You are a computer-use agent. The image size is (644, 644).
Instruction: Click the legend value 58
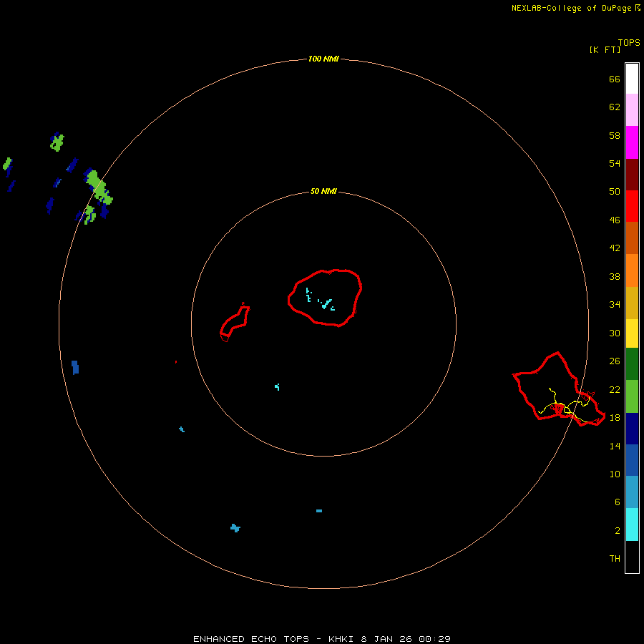[x=615, y=135]
